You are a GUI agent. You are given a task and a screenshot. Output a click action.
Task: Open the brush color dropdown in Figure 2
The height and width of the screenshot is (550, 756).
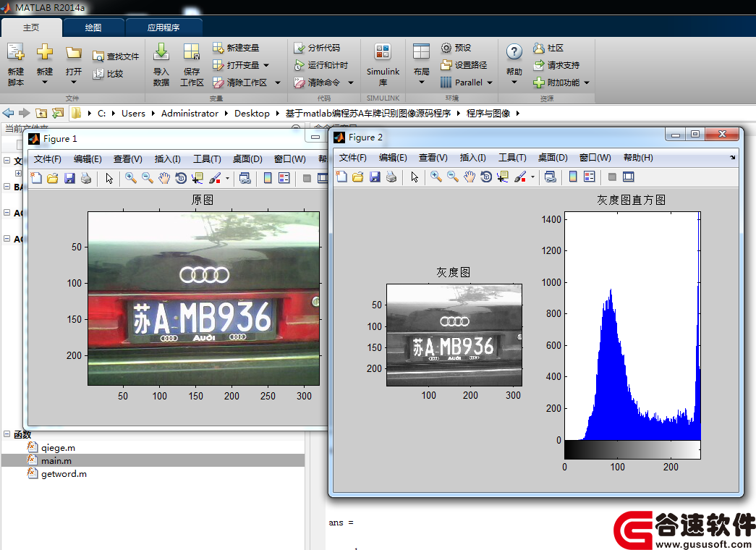pyautogui.click(x=532, y=177)
